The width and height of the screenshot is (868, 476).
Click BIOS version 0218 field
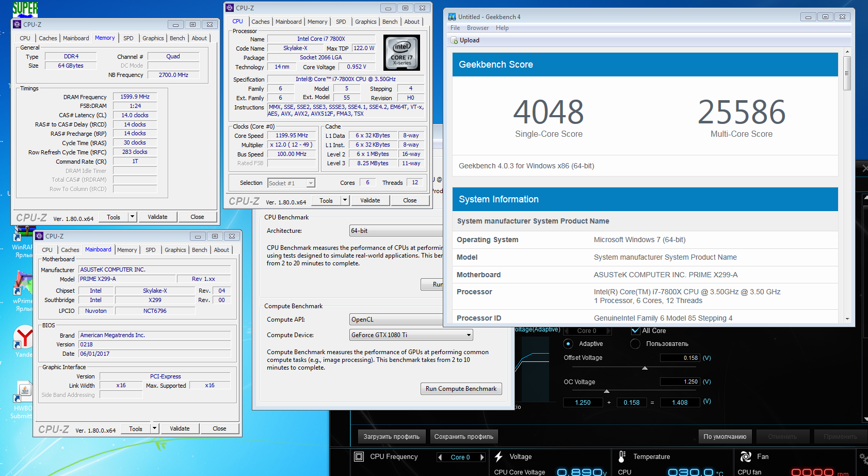click(154, 344)
